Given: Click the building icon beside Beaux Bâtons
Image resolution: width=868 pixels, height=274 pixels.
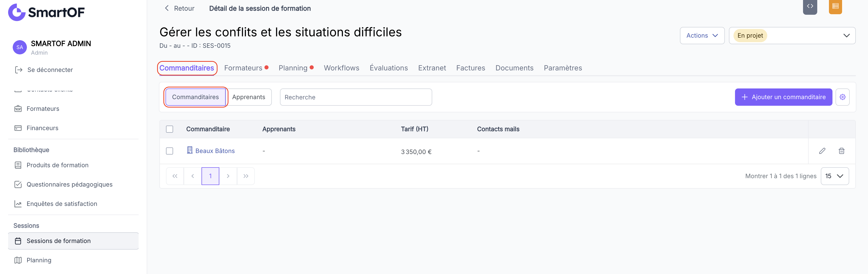Looking at the screenshot, I should click(190, 150).
